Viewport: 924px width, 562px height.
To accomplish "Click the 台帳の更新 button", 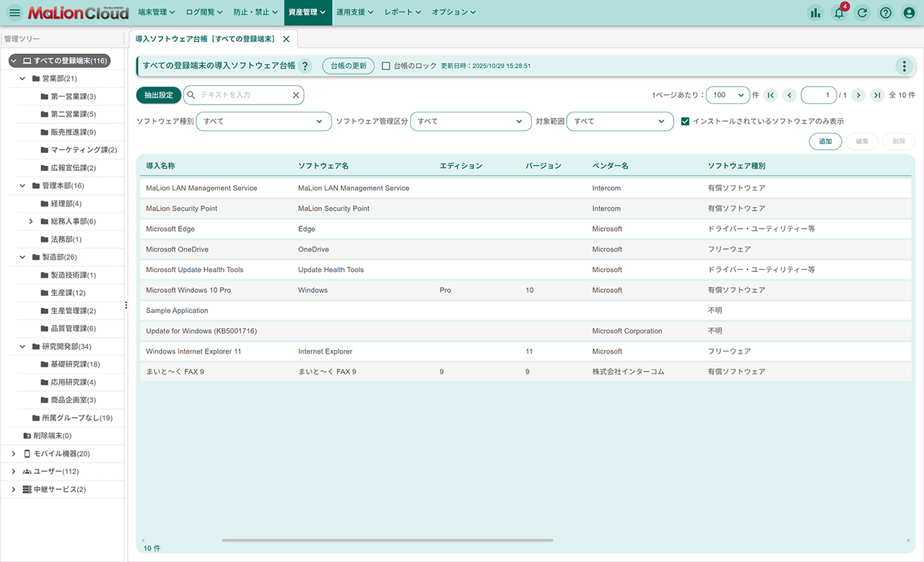I will 349,66.
